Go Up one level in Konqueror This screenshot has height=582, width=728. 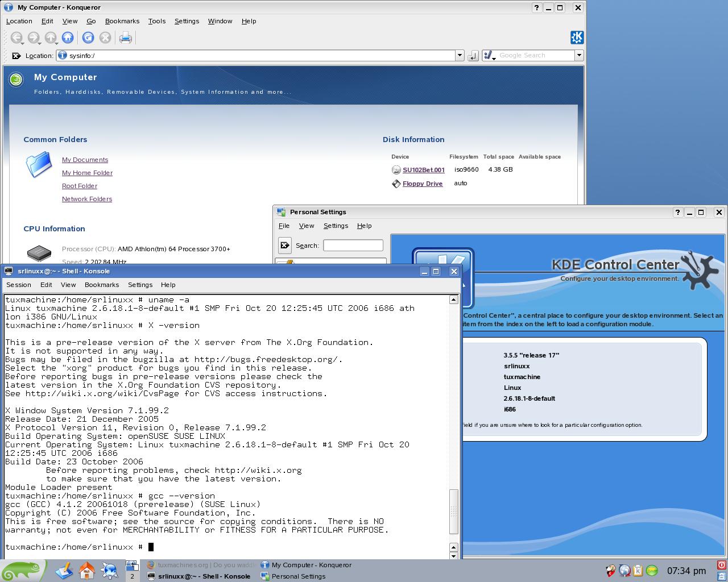click(51, 38)
